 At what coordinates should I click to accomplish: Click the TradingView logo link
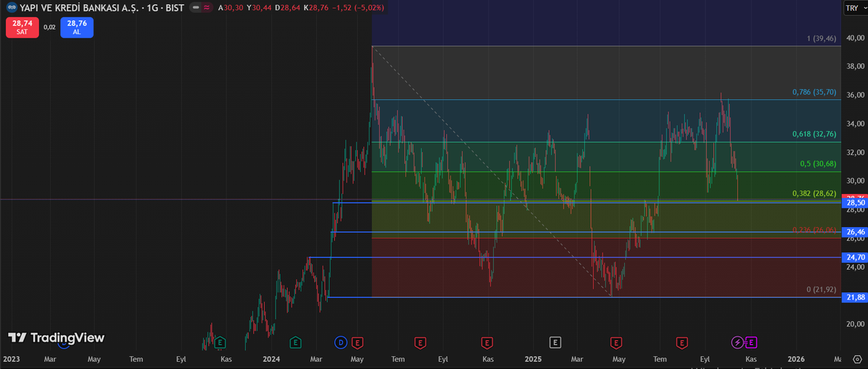click(56, 338)
